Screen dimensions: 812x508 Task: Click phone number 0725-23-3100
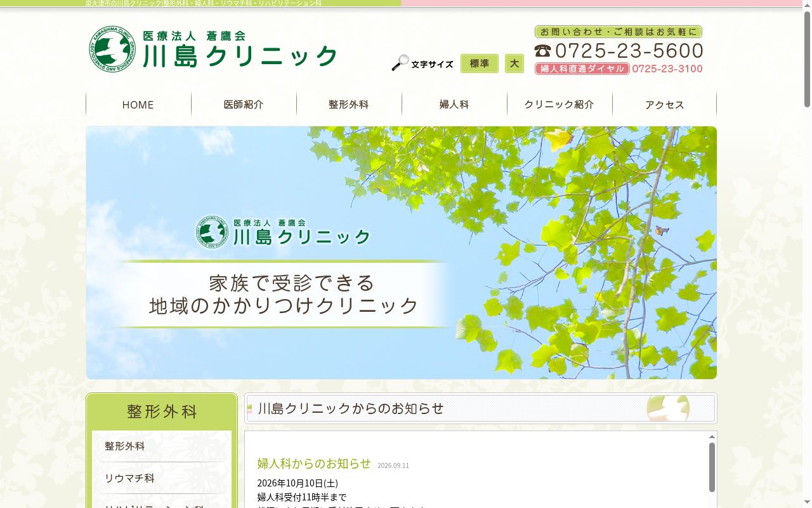tap(667, 69)
